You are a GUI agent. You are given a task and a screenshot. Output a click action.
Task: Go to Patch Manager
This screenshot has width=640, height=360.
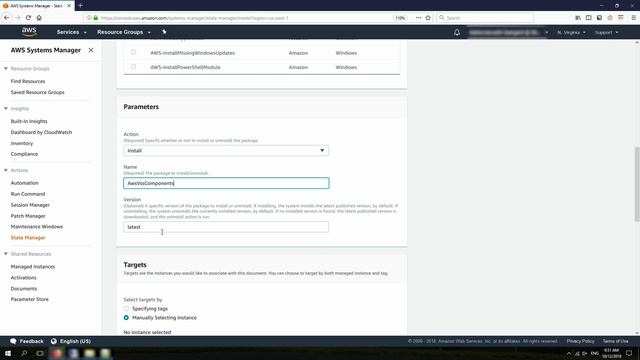click(x=28, y=216)
